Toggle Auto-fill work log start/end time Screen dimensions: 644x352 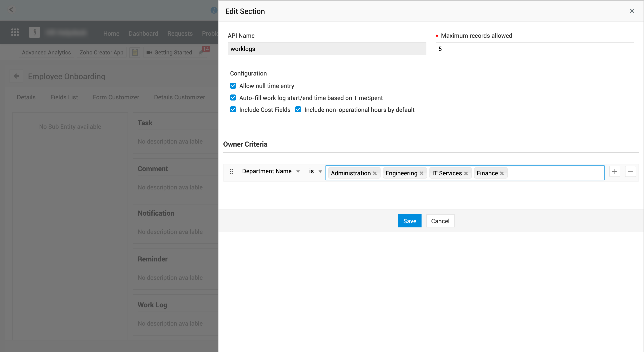[233, 97]
